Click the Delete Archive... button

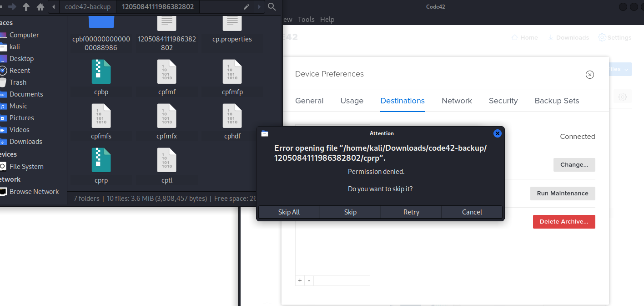pos(564,222)
